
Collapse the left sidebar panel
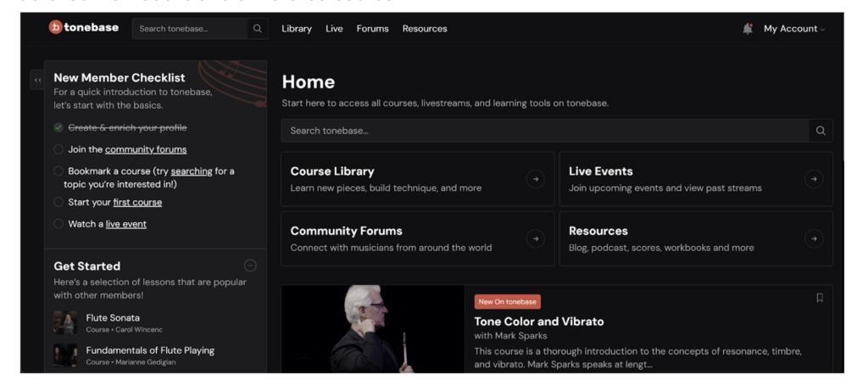click(x=37, y=80)
